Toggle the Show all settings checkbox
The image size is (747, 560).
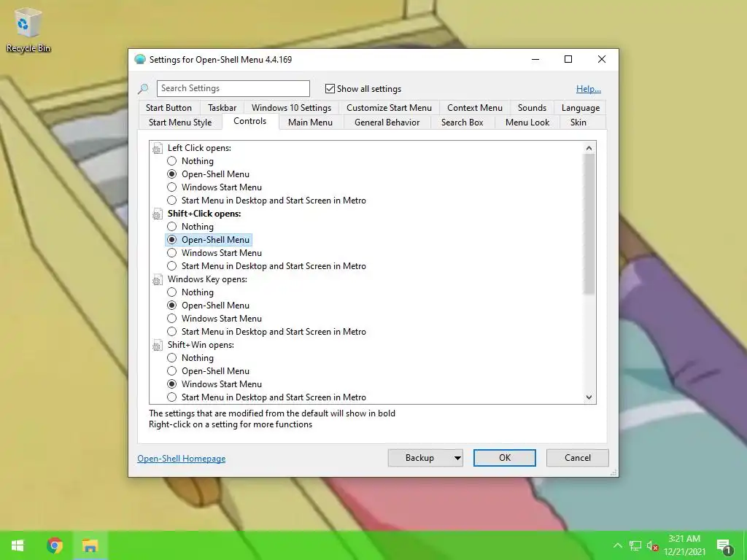pos(330,88)
